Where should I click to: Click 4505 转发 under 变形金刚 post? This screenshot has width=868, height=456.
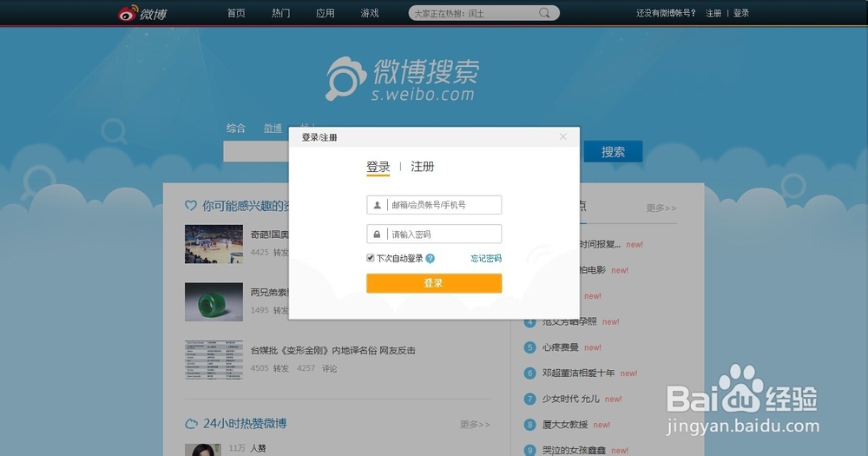pos(270,368)
